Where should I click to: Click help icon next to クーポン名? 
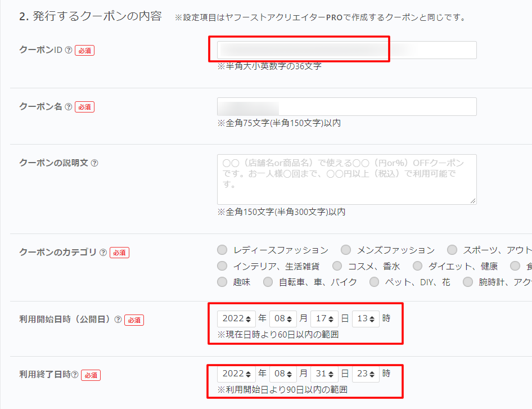tap(69, 106)
